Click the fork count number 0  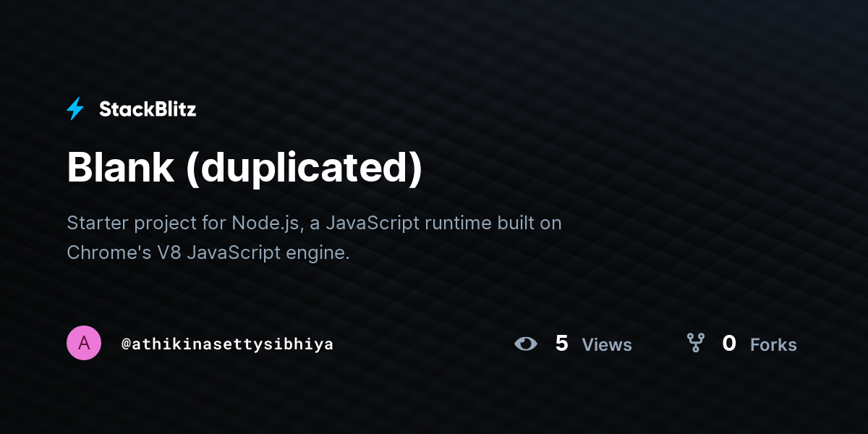pyautogui.click(x=729, y=344)
